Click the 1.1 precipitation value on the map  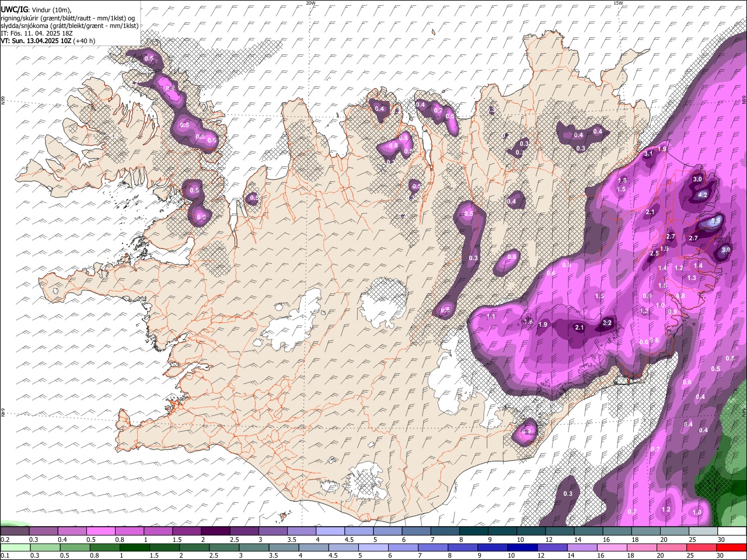click(x=491, y=316)
